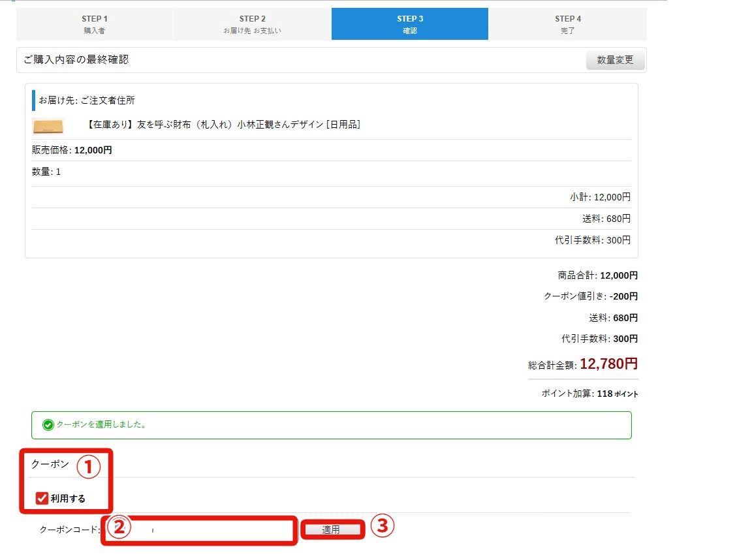Click the wallet product thumbnail image

pos(48,125)
